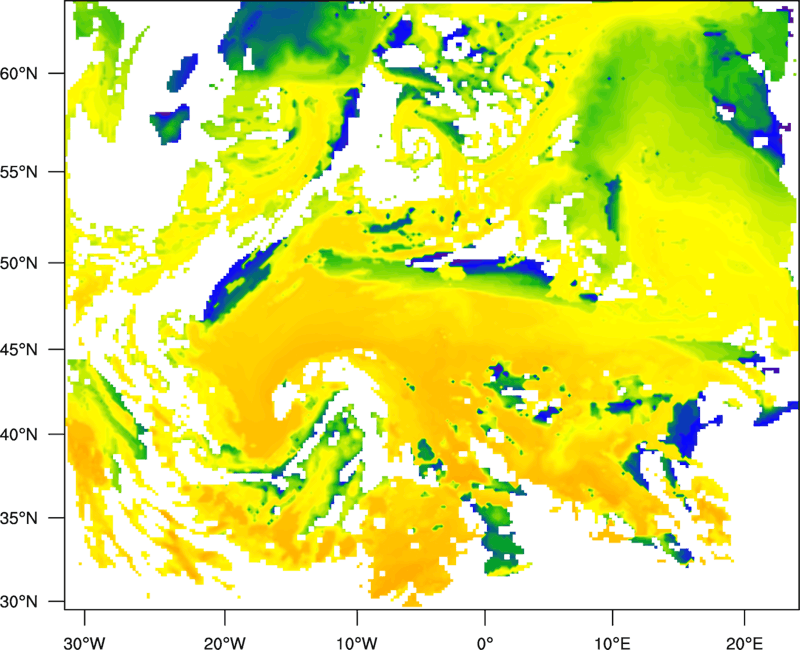Image resolution: width=800 pixels, height=650 pixels.
Task: Click the 35°N latitude label
Action: (x=19, y=518)
